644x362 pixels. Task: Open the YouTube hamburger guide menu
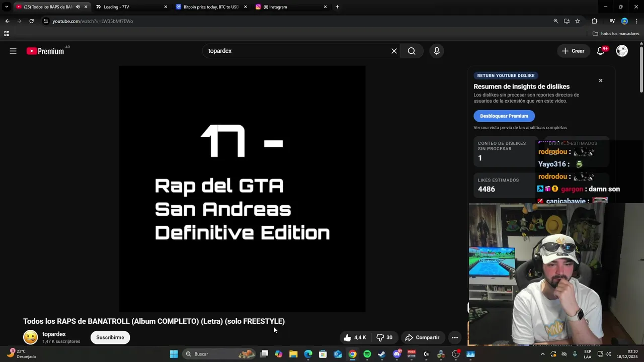click(x=13, y=51)
